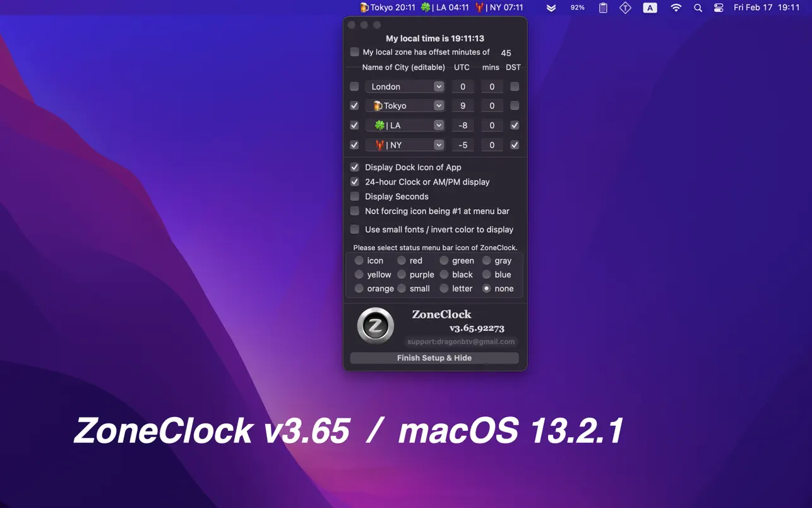Select the purple status icon option
Viewport: 812px width, 508px height.
pos(402,275)
